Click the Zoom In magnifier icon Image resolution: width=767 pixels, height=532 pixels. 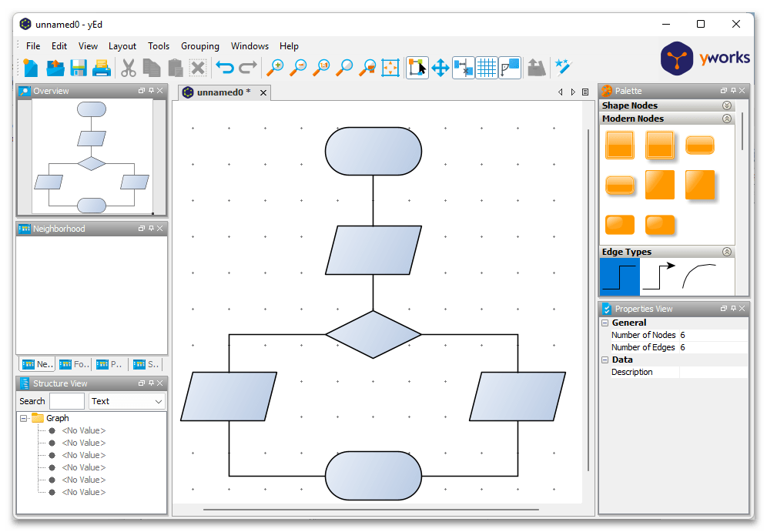tap(275, 68)
